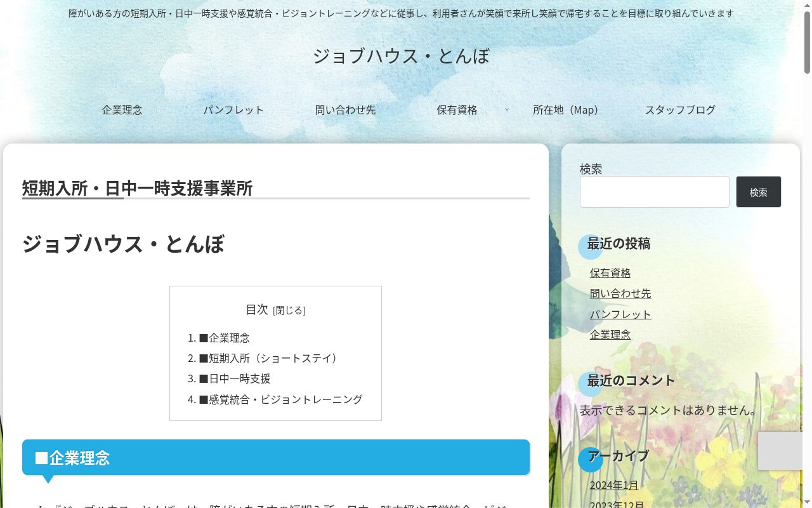Image resolution: width=812 pixels, height=508 pixels.
Task: Click the large ジョブハウス・とんぼ article heading
Action: click(x=123, y=244)
